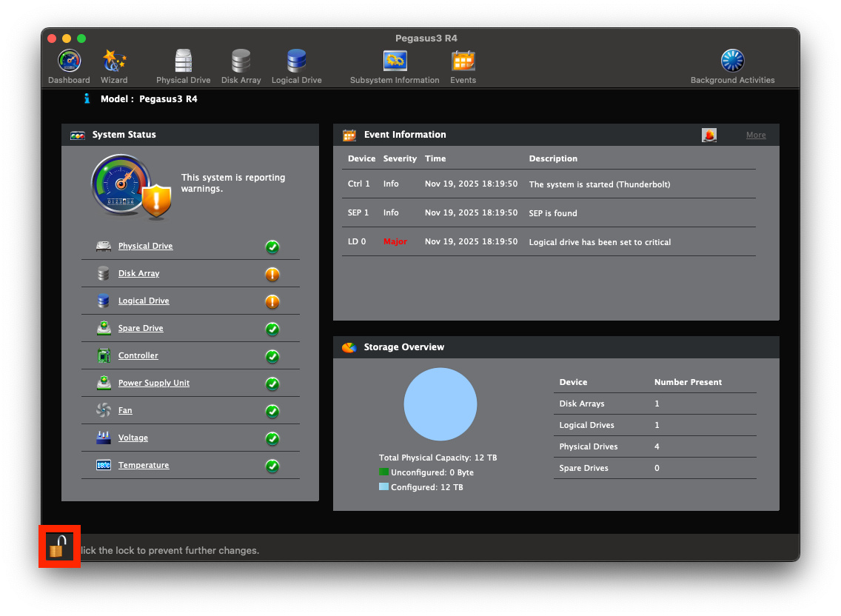Click the alarm icon in Event Information
Viewport: 841px width, 616px height.
pos(709,135)
